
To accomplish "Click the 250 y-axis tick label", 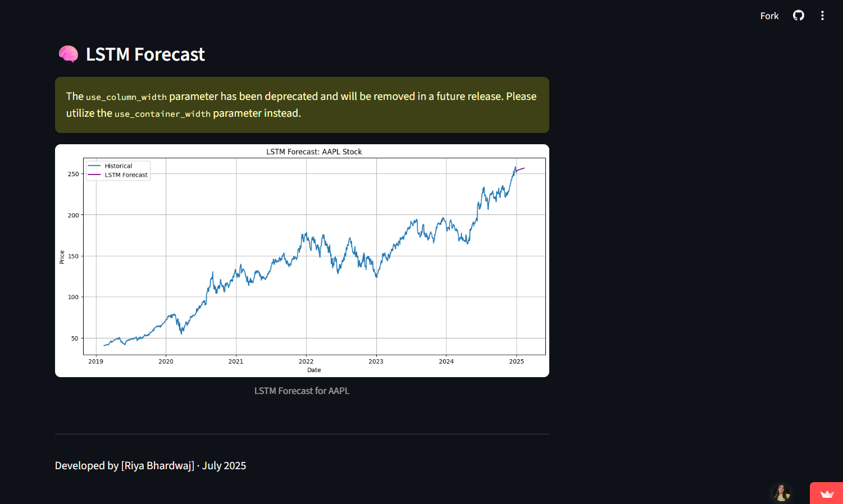I will (x=74, y=174).
